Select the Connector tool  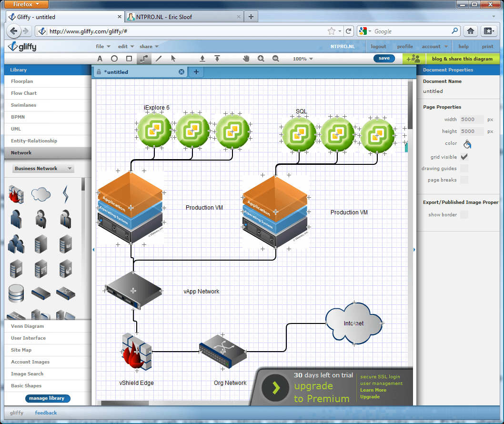[x=144, y=59]
